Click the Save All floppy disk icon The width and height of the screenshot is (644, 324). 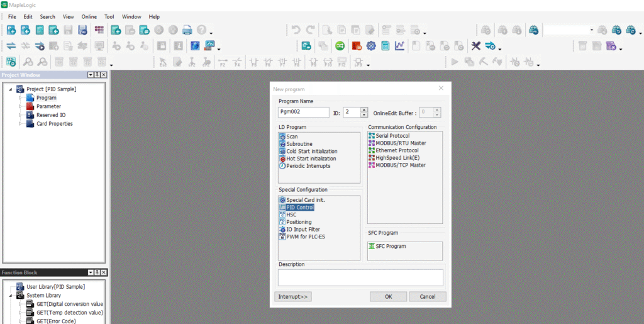coord(82,30)
